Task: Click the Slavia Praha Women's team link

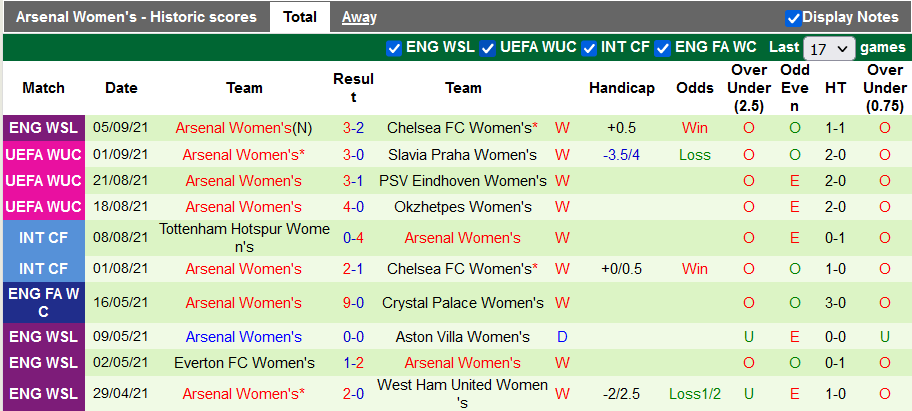Action: [x=462, y=155]
